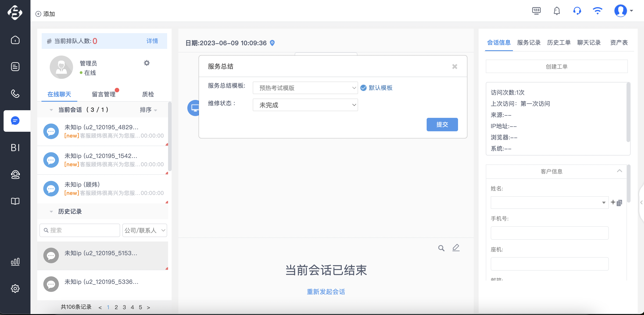The width and height of the screenshot is (644, 315).
Task: Click the pencil edit icon in chat area
Action: [x=456, y=248]
